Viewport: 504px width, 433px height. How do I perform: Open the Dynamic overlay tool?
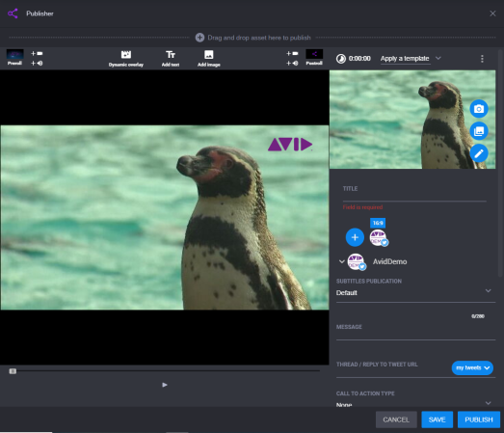point(126,59)
